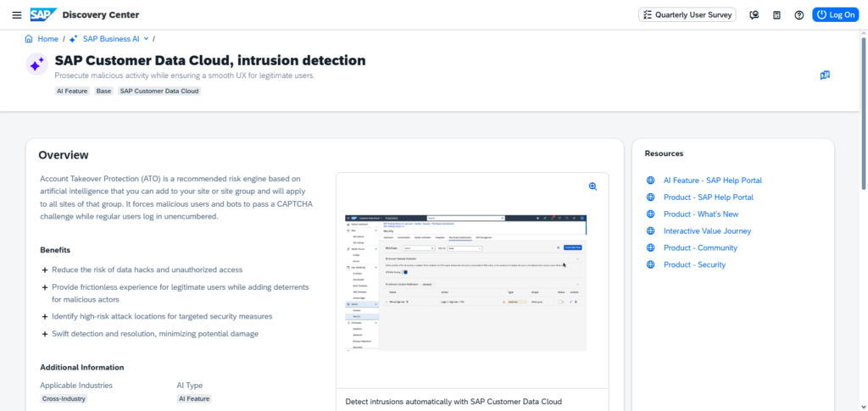
Task: Open SAP Business AI breadcrumb link
Action: [111, 39]
